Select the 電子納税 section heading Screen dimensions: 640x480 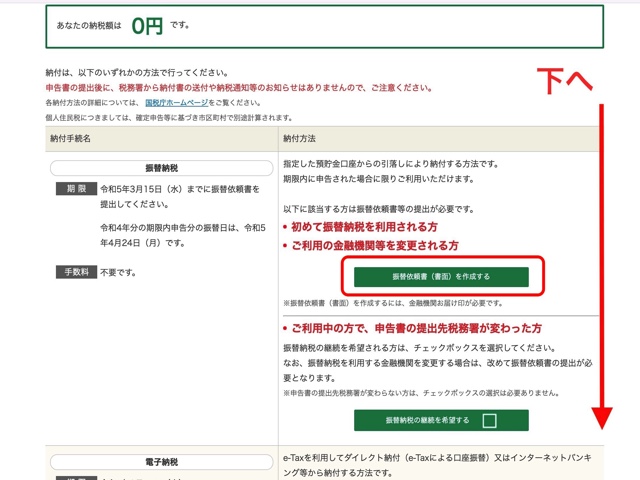tap(161, 463)
